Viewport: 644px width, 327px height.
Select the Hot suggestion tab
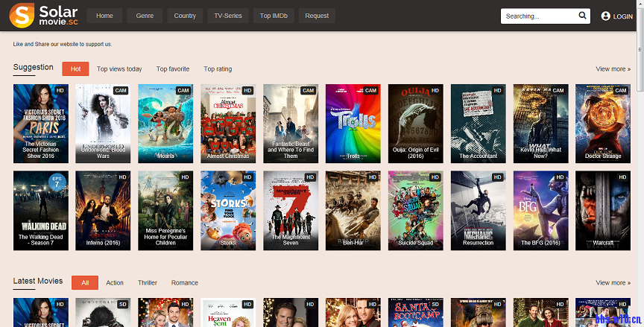pos(75,69)
